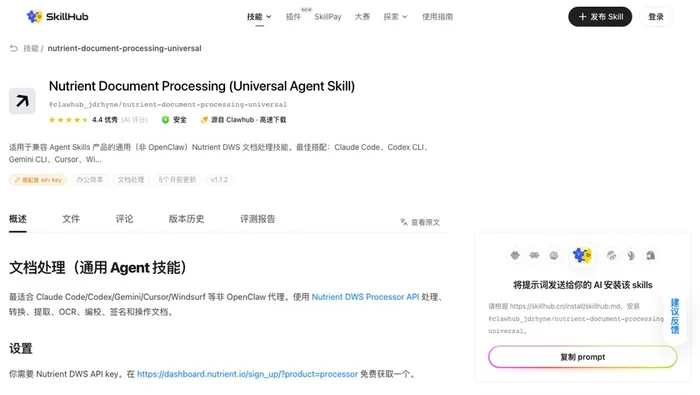Click the 源自 Clawhub · 高速下载 label
This screenshot has width=700, height=395.
point(249,120)
